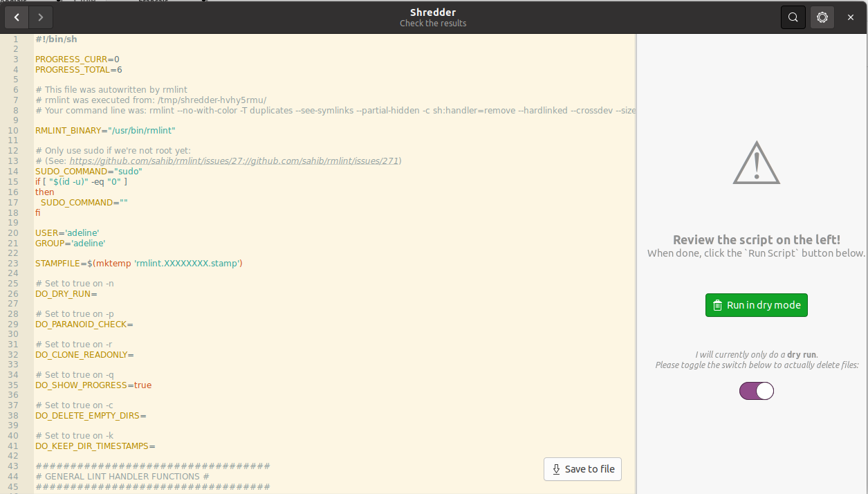Screen dimensions: 868x494
Task: Click the DO_SHOW_PROGRESS=true line
Action: point(93,385)
